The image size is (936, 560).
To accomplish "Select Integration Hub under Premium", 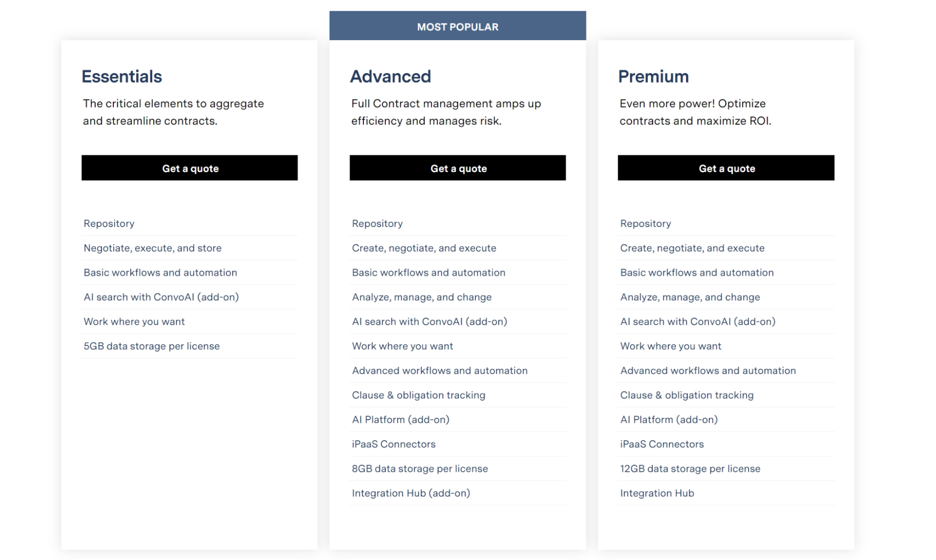I will 657,493.
